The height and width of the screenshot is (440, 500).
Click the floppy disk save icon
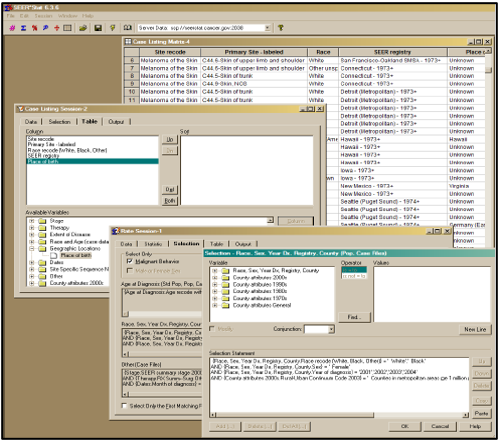[98, 28]
